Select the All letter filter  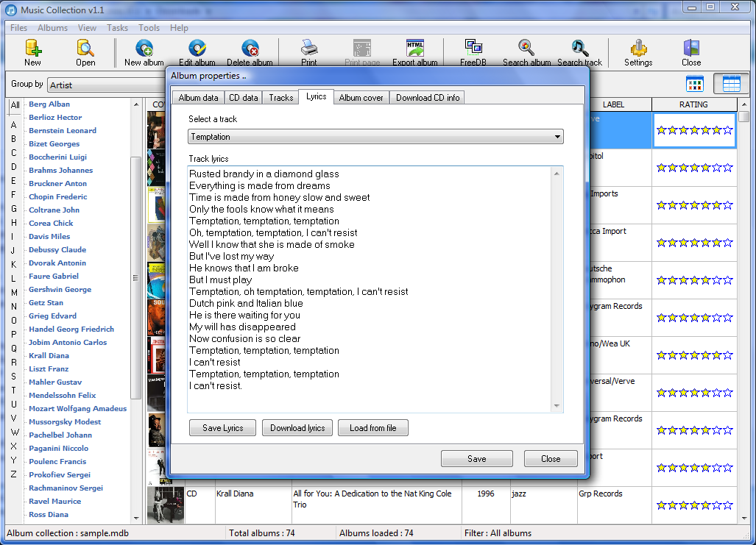[x=15, y=105]
